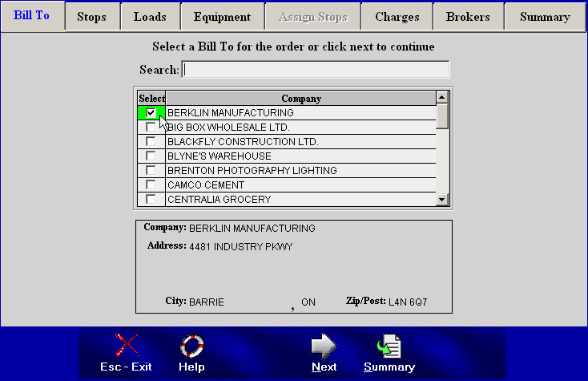Click the postal code L4N 6Q7

tap(408, 302)
